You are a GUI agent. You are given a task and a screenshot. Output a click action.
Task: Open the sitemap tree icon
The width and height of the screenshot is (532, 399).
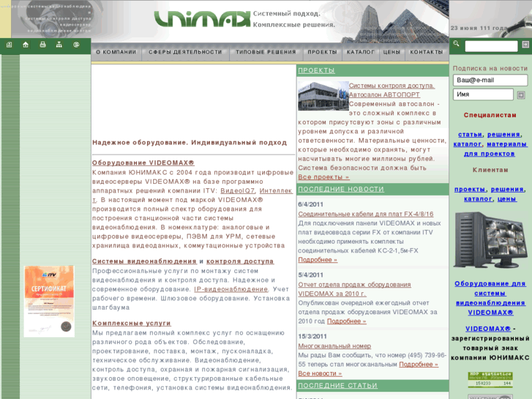click(x=59, y=45)
